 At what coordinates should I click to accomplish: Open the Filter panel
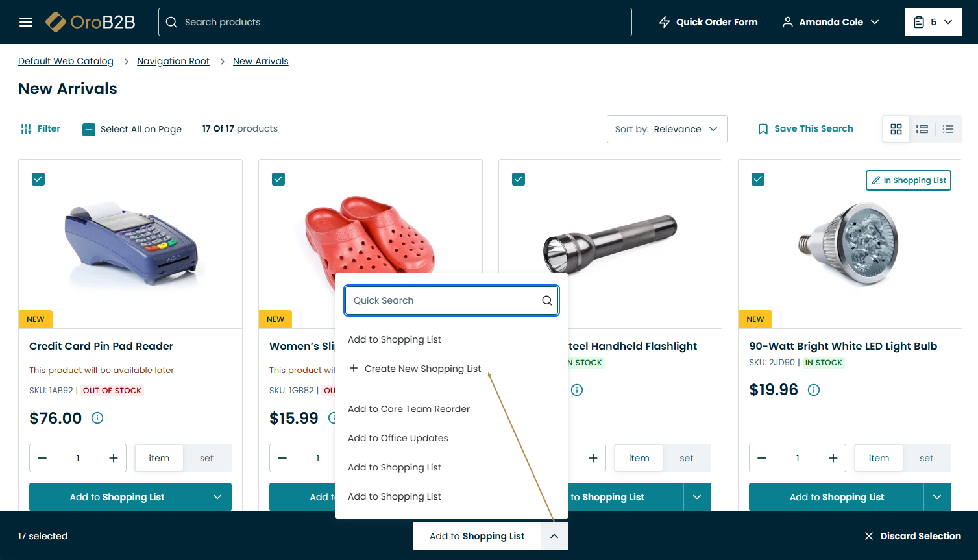(x=40, y=128)
